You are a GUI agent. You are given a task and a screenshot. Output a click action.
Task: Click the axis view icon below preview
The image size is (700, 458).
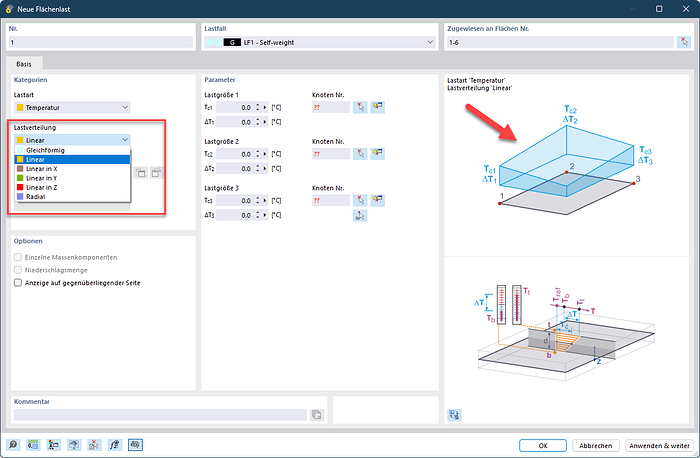[x=454, y=414]
